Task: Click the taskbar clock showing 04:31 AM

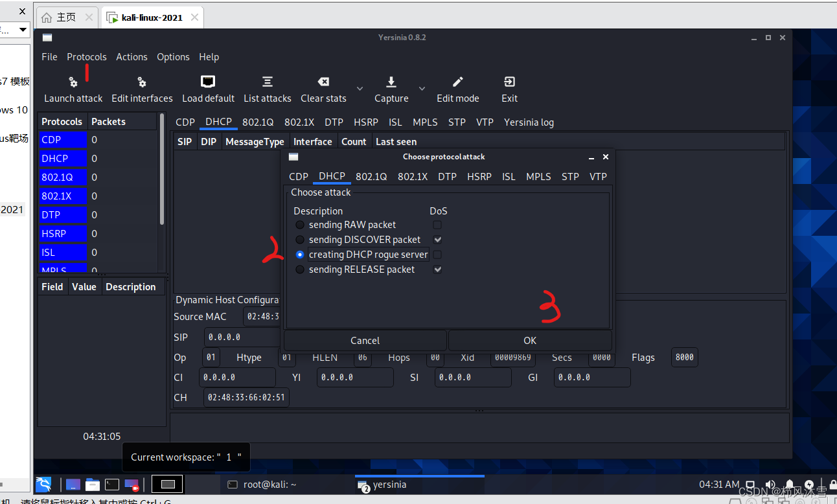Action: pyautogui.click(x=719, y=485)
